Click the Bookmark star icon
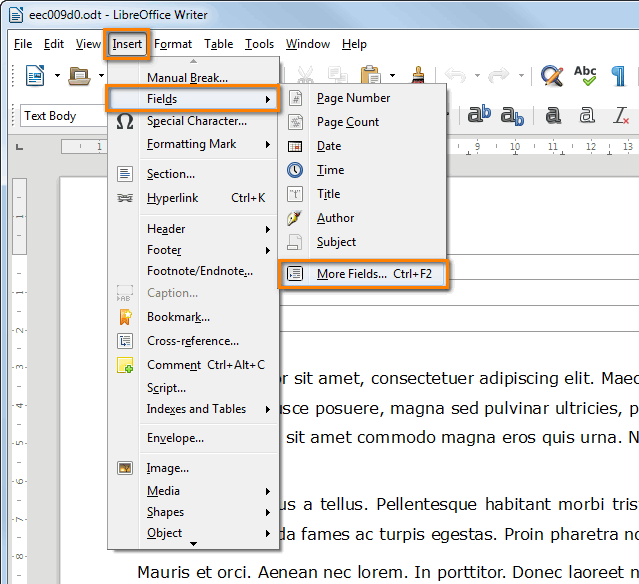The height and width of the screenshot is (584, 639). pyautogui.click(x=125, y=317)
